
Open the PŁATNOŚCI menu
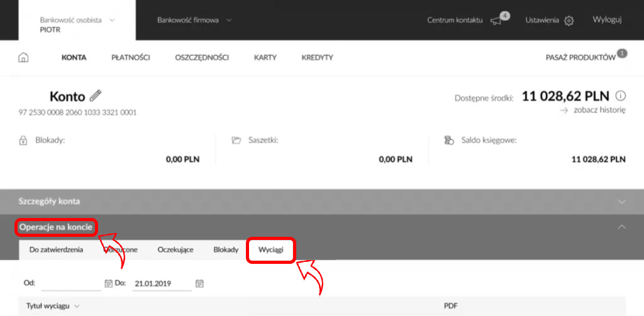click(130, 58)
